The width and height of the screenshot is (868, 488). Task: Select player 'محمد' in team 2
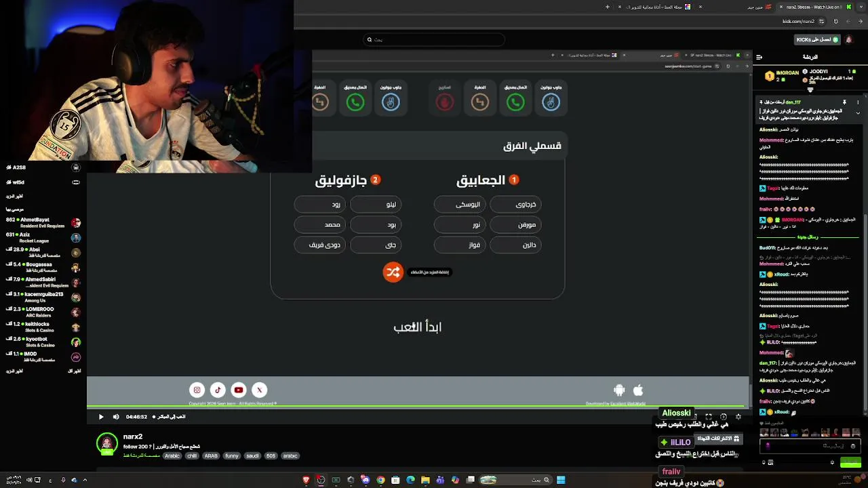point(320,224)
